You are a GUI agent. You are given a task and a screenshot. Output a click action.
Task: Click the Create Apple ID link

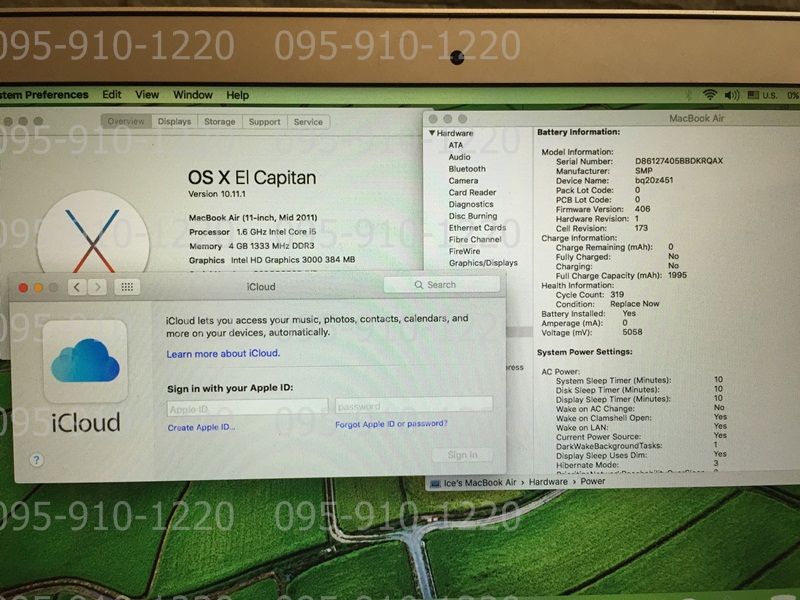click(201, 428)
